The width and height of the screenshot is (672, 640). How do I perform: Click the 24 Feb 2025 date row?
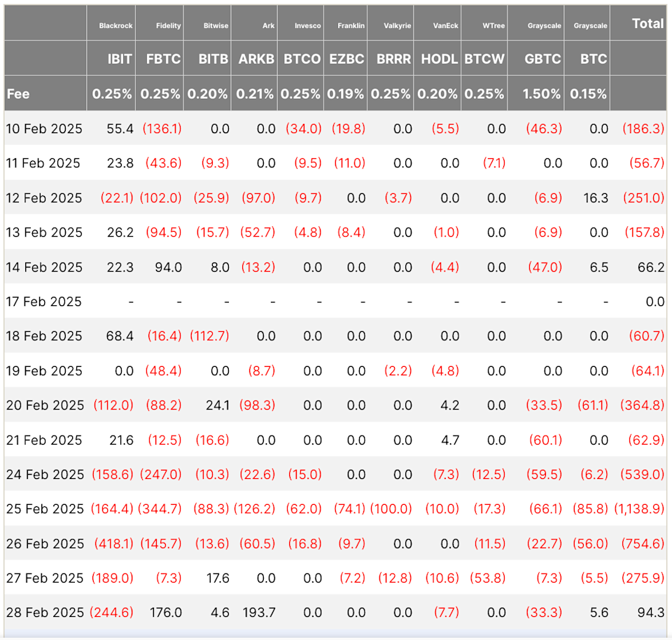[x=335, y=474]
